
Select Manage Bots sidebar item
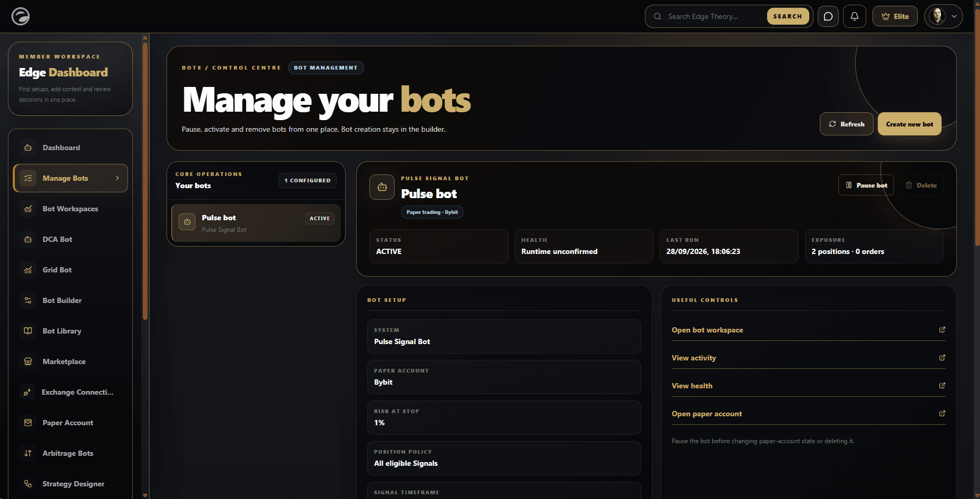coord(71,178)
